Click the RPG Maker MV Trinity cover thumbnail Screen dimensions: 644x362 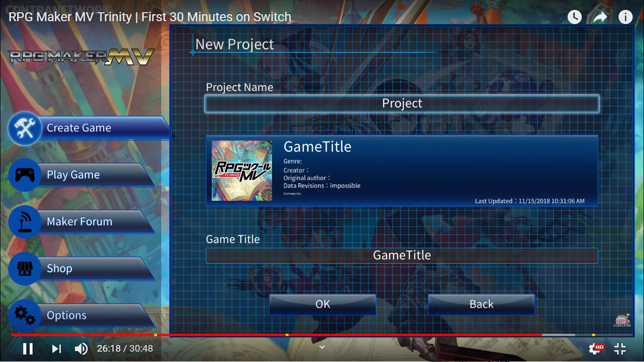(242, 171)
